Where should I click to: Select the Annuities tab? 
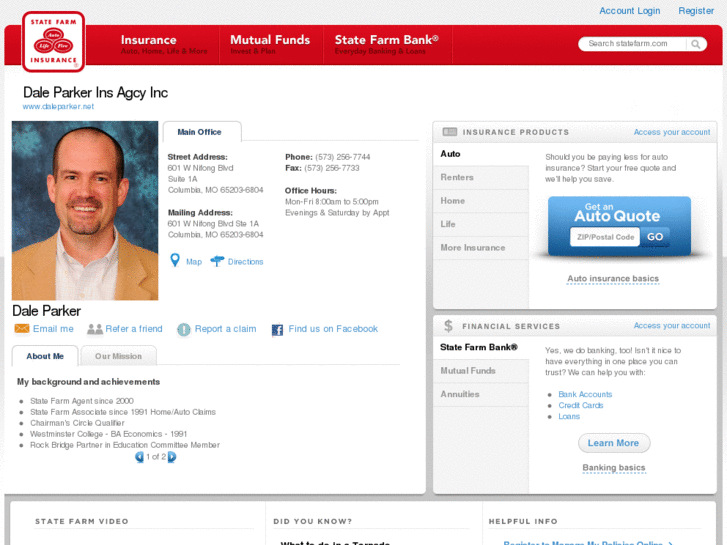coord(481,394)
